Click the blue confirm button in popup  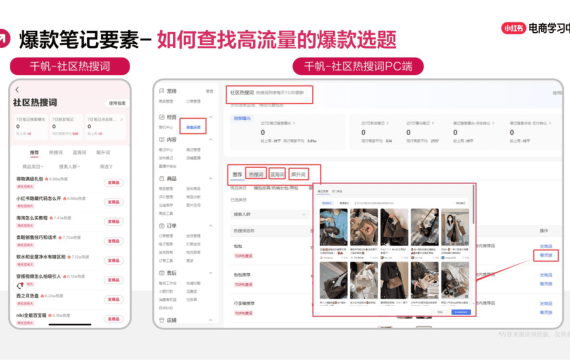[x=461, y=312]
